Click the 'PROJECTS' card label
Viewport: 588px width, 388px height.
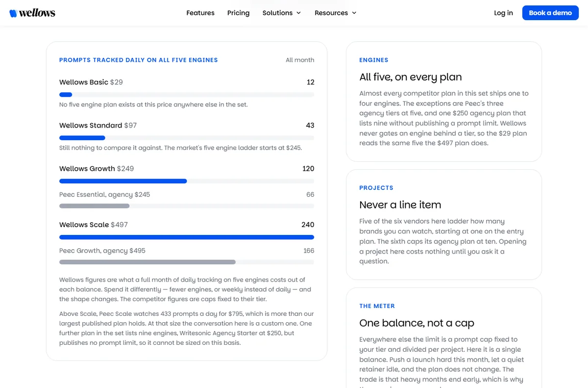tap(376, 188)
